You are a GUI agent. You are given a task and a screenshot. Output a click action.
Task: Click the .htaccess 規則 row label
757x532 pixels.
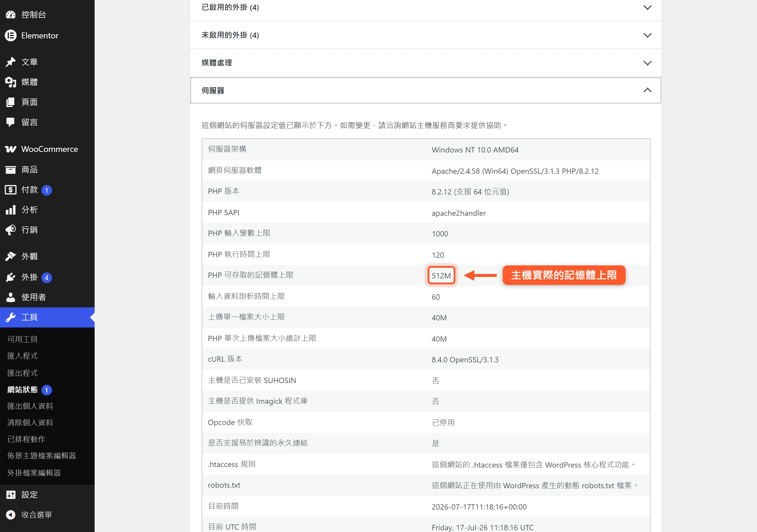point(232,464)
